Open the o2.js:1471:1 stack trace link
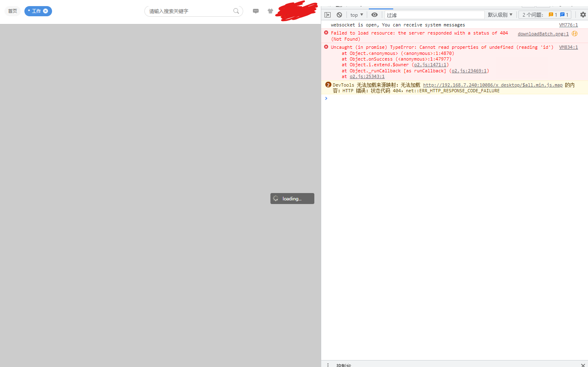The height and width of the screenshot is (367, 588). pos(430,65)
